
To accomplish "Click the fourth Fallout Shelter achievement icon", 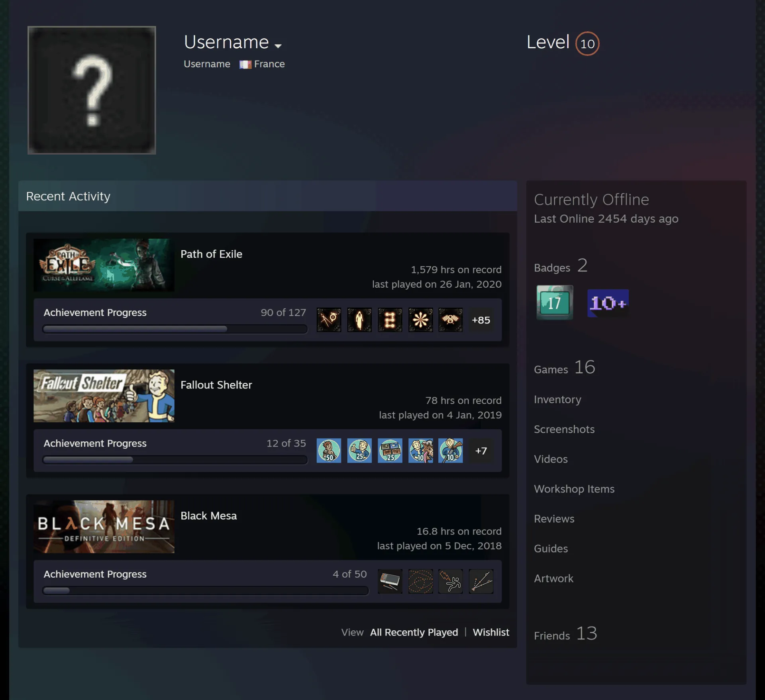I will click(x=420, y=451).
